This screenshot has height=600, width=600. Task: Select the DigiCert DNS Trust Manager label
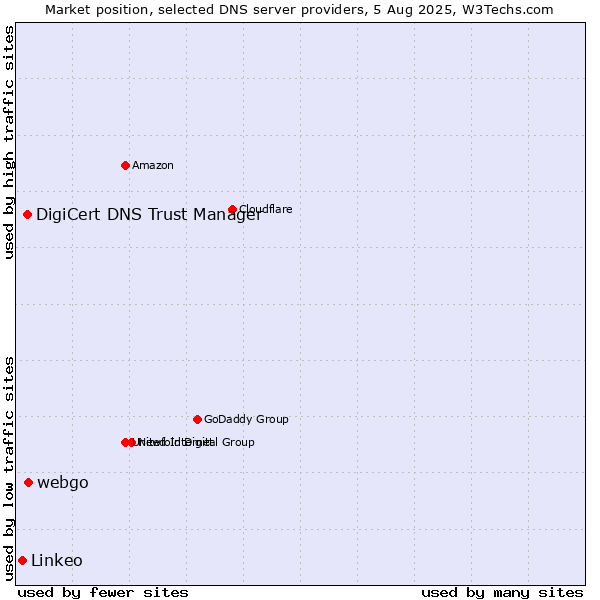[x=149, y=215]
